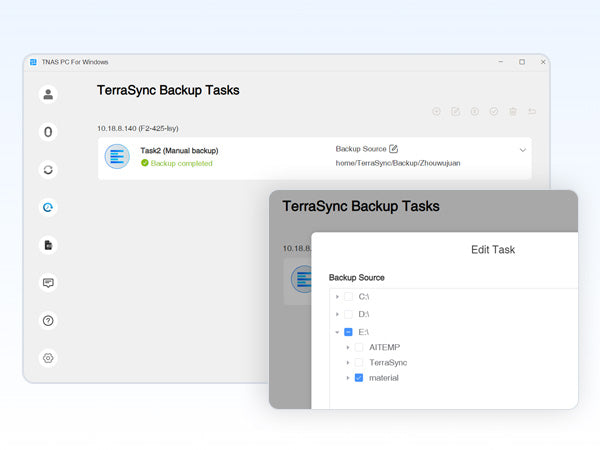The height and width of the screenshot is (450, 600).
Task: Open the help question mark icon
Action: click(48, 321)
